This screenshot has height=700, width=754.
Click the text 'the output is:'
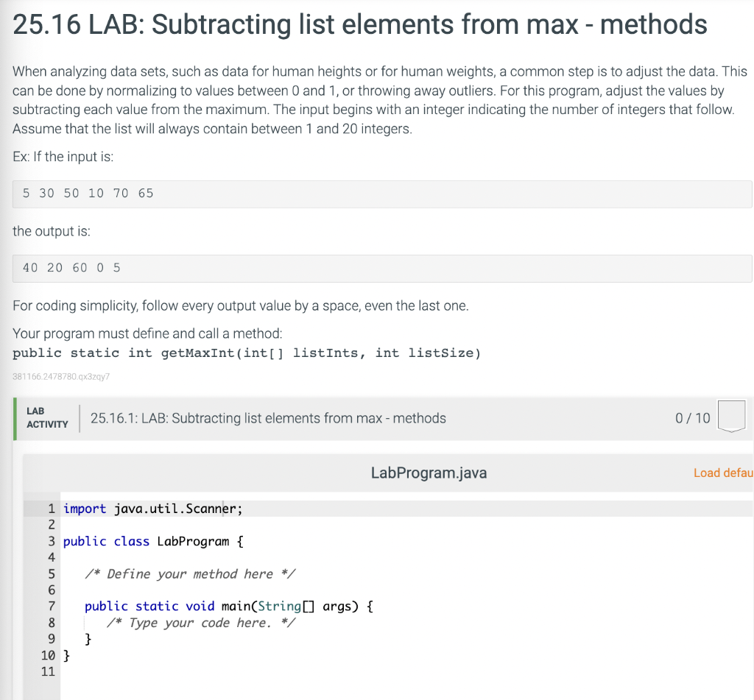pos(52,231)
